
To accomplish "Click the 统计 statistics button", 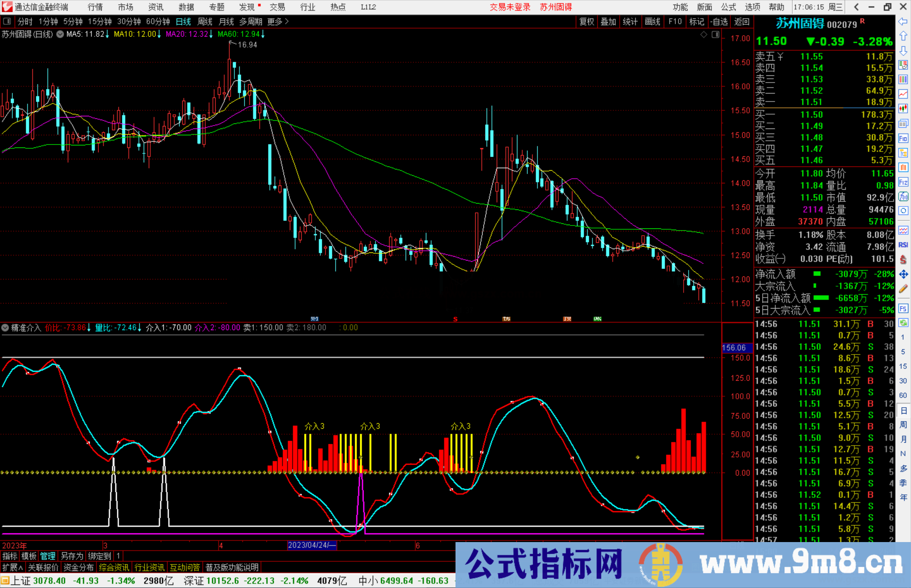I will tap(630, 21).
